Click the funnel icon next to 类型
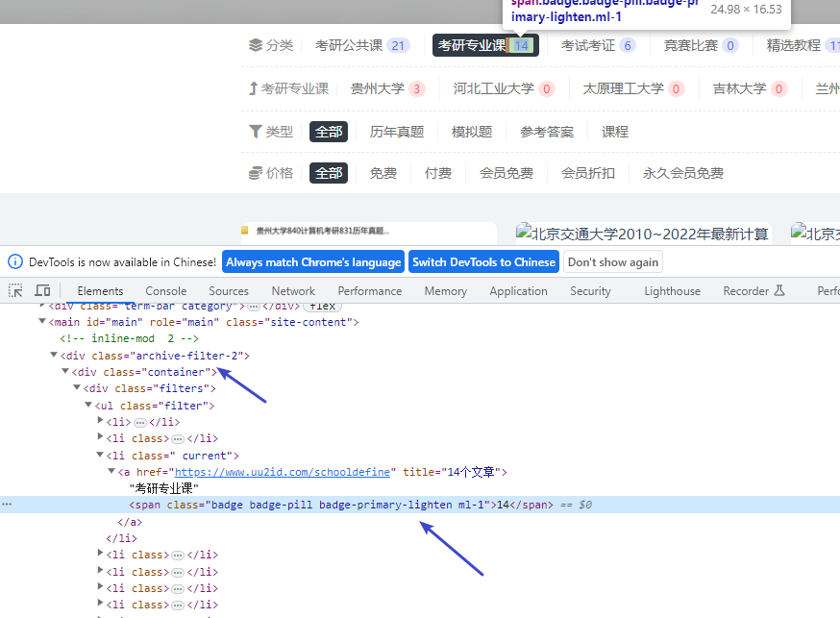The width and height of the screenshot is (840, 618). coord(255,132)
